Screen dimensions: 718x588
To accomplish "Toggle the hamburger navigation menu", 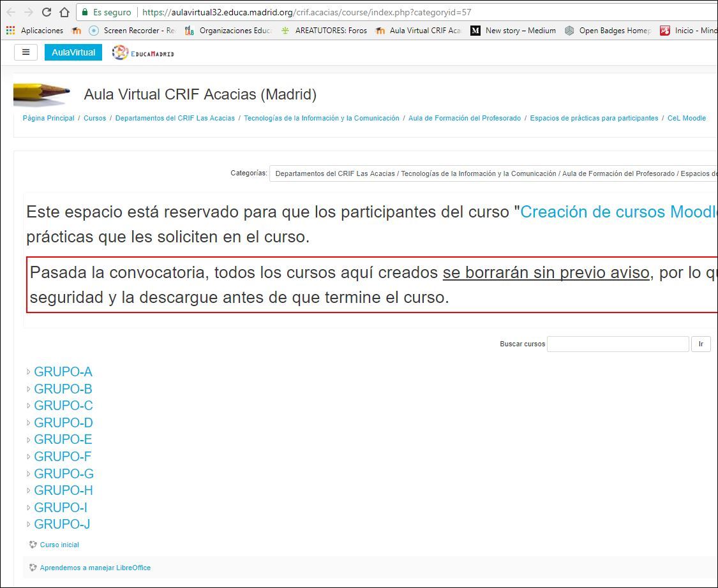I will pyautogui.click(x=26, y=52).
